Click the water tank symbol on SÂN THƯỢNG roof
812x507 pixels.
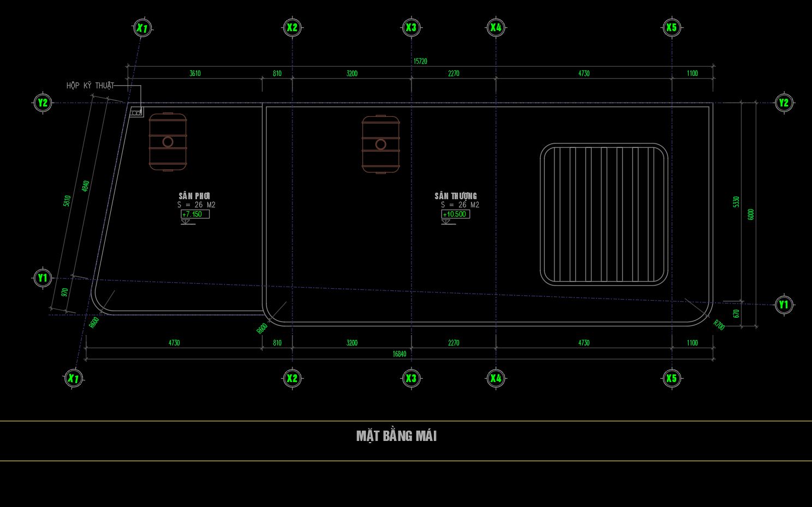[381, 145]
